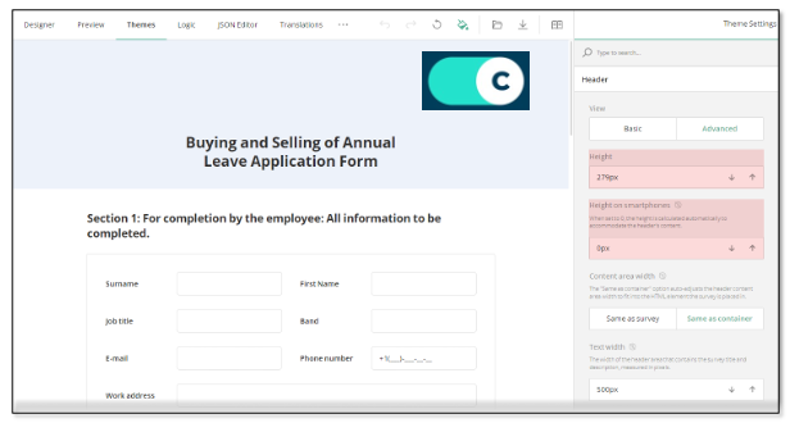This screenshot has width=790, height=424.
Task: Select the Advanced view option
Action: 719,129
